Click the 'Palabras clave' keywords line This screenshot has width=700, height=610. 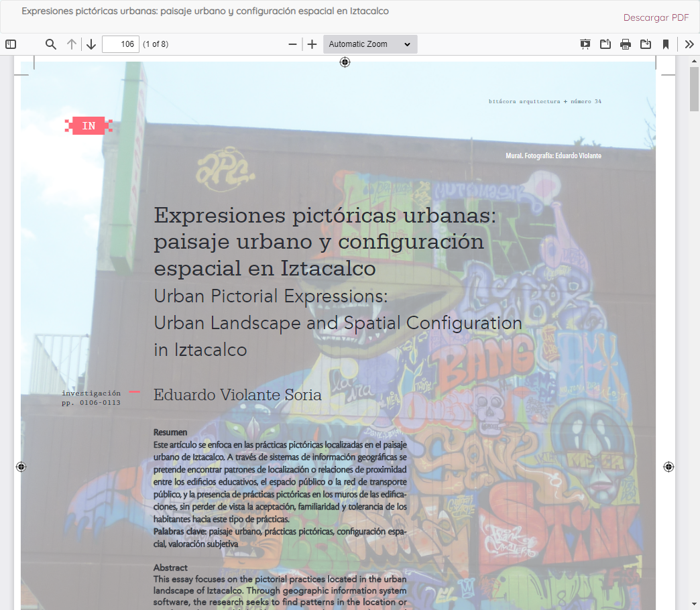click(x=280, y=538)
